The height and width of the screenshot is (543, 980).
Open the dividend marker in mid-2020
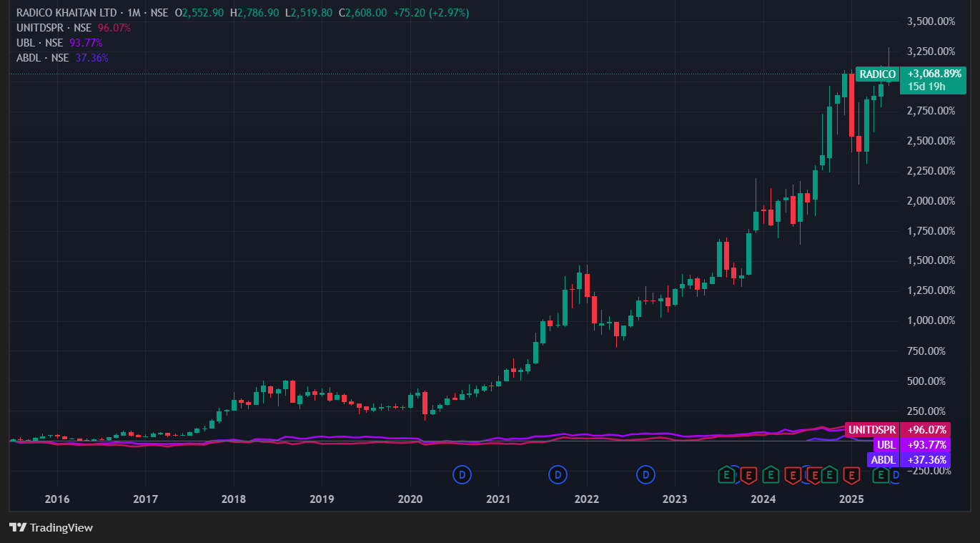[x=462, y=474]
